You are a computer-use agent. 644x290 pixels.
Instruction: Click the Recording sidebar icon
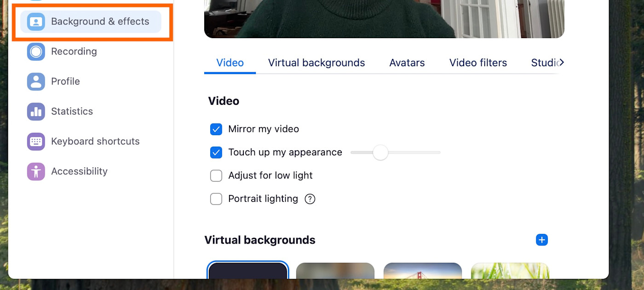point(36,51)
